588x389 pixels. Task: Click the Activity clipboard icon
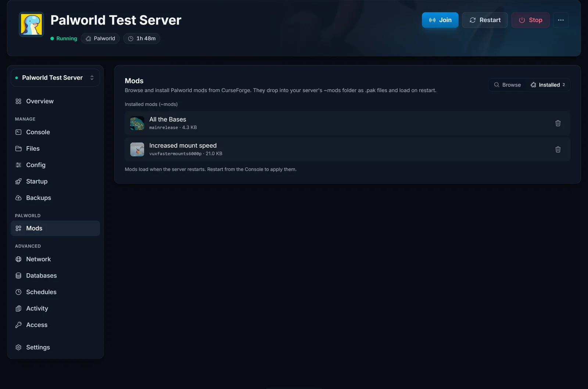18,309
